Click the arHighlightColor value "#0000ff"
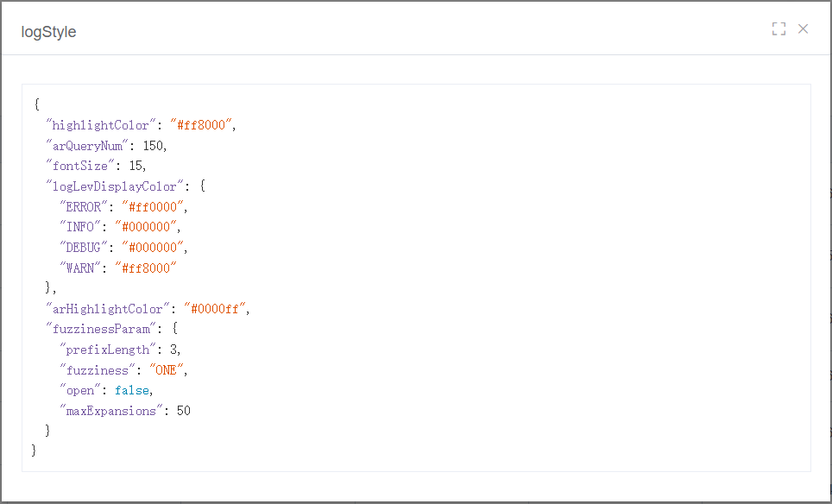The image size is (832, 504). pos(215,309)
